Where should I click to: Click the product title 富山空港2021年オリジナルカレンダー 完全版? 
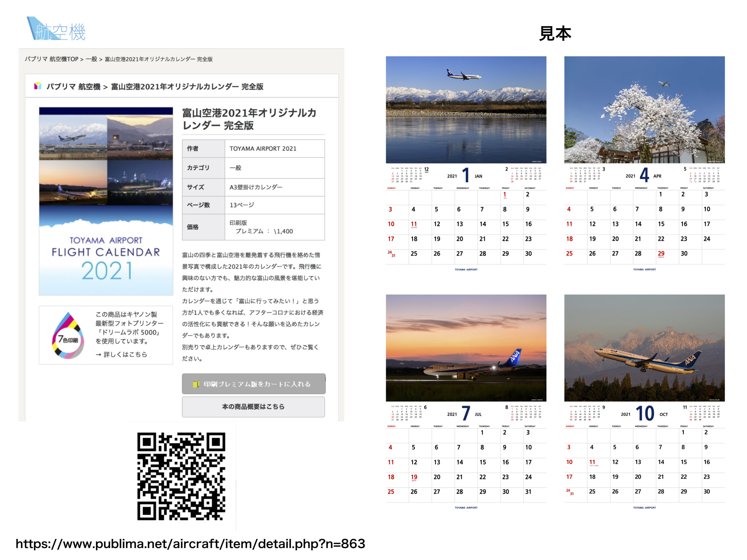249,119
